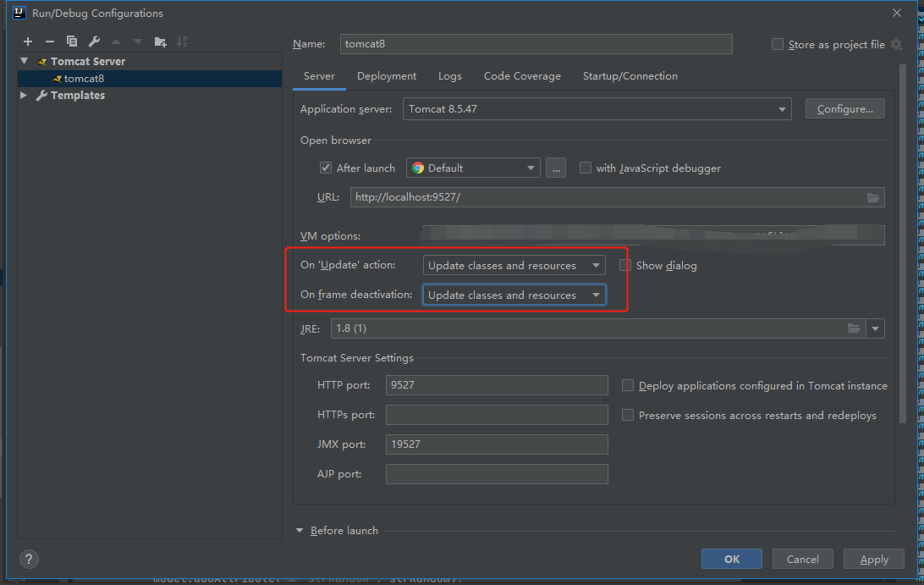Sort configurations alphabetically icon

click(x=182, y=41)
